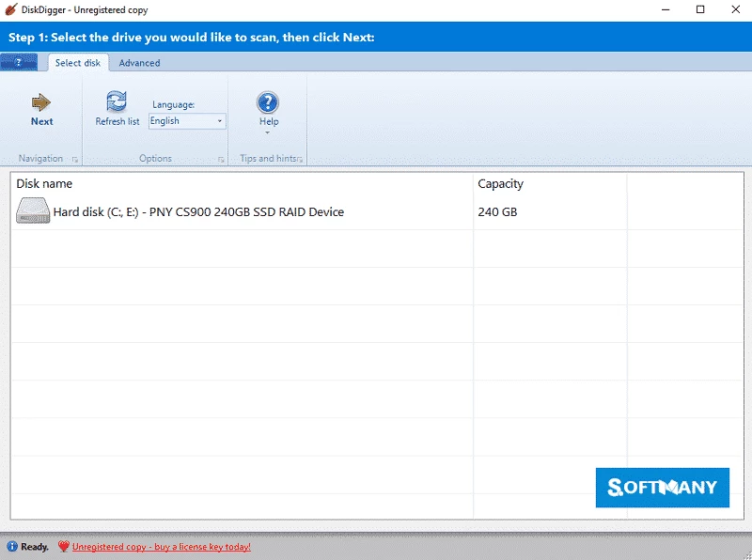
Task: Open the buy a license key link
Action: click(161, 546)
